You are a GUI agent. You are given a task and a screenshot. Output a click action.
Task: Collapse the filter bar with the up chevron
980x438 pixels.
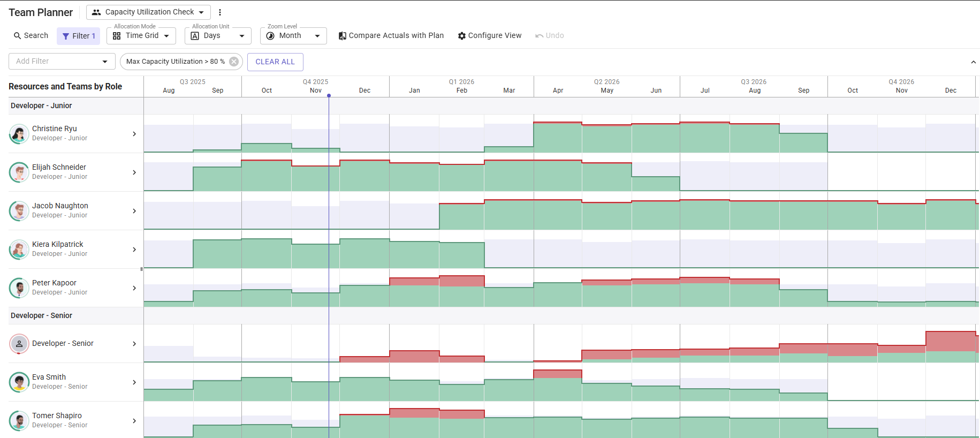tap(973, 62)
